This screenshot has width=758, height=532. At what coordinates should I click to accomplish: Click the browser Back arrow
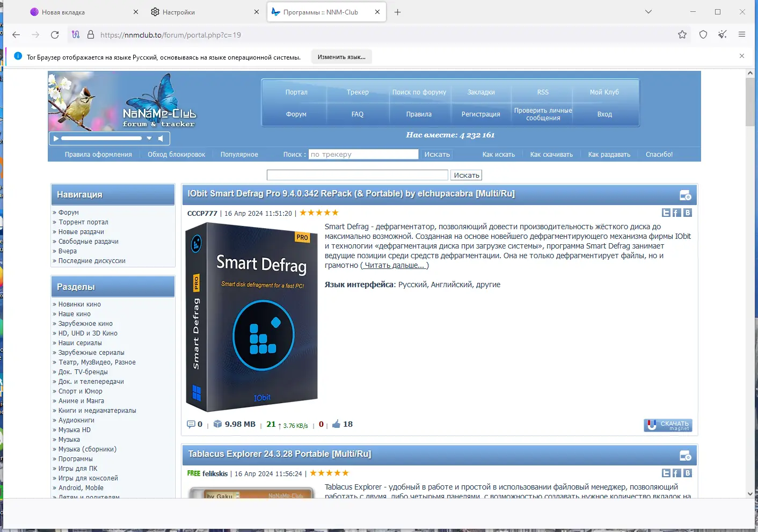tap(16, 35)
